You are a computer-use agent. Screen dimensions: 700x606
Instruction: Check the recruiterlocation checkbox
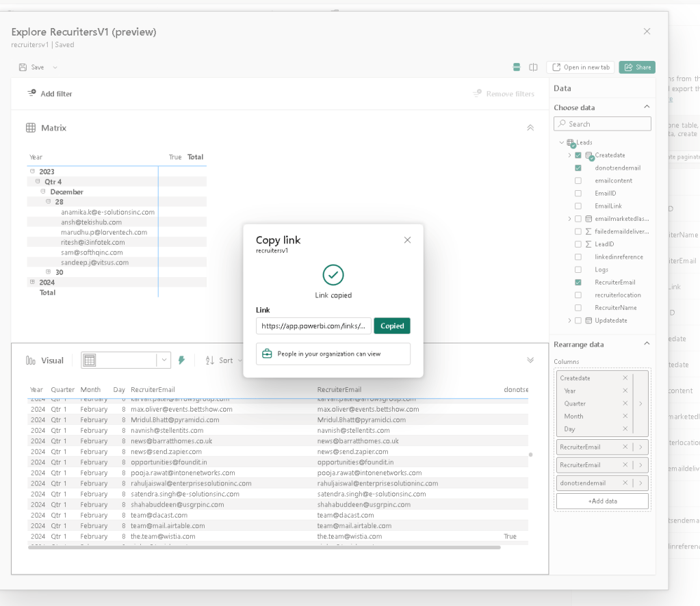click(x=578, y=295)
